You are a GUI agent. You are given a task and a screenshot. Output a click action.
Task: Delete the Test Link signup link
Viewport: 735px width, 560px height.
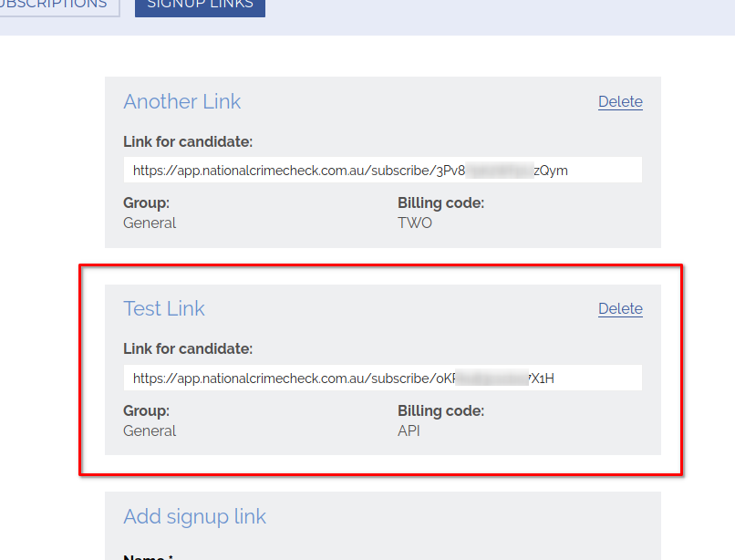coord(620,309)
